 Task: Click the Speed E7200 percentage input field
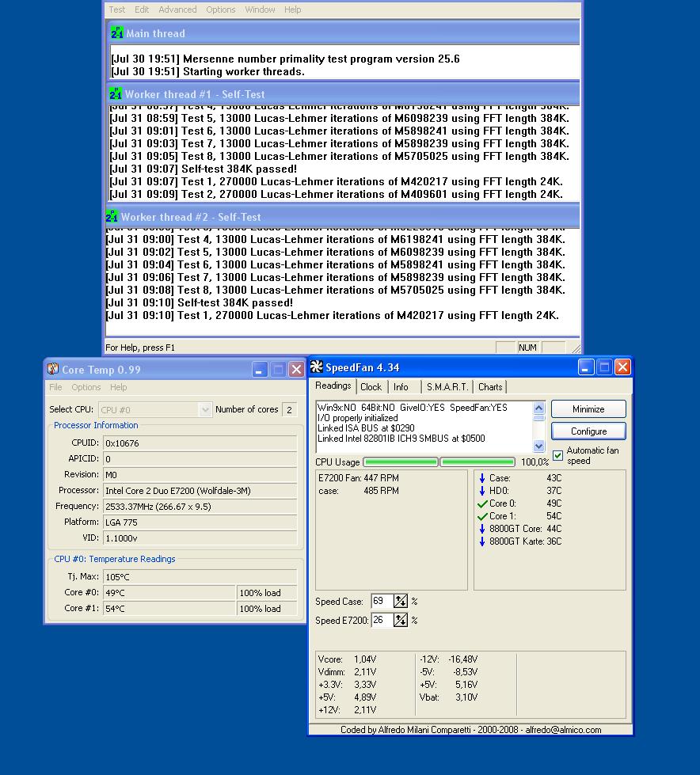[x=382, y=620]
